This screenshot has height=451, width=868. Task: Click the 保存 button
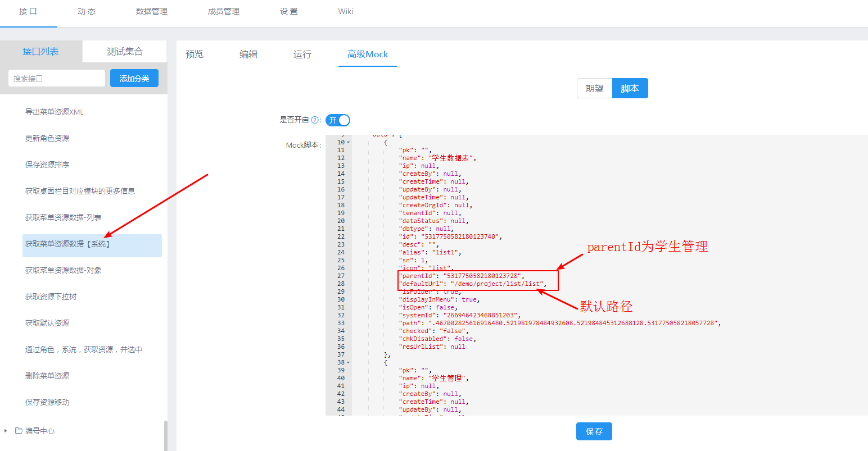(x=594, y=431)
